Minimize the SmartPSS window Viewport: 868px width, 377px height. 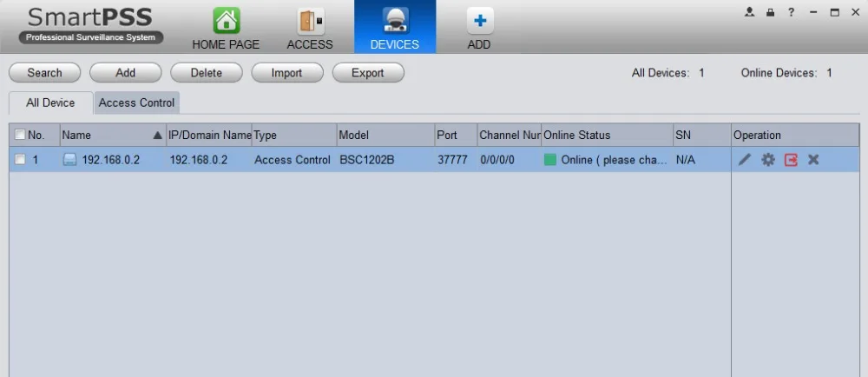[813, 12]
